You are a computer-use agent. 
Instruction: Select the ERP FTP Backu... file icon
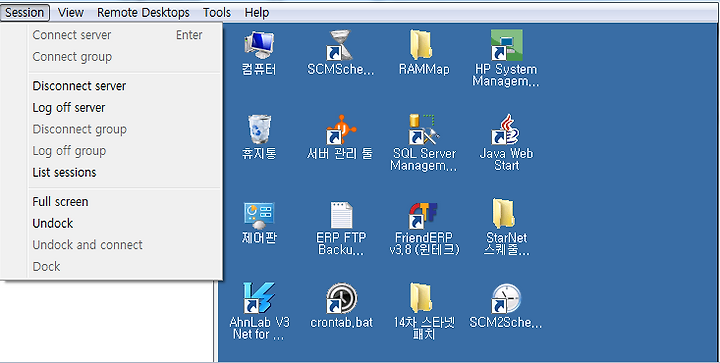[341, 214]
